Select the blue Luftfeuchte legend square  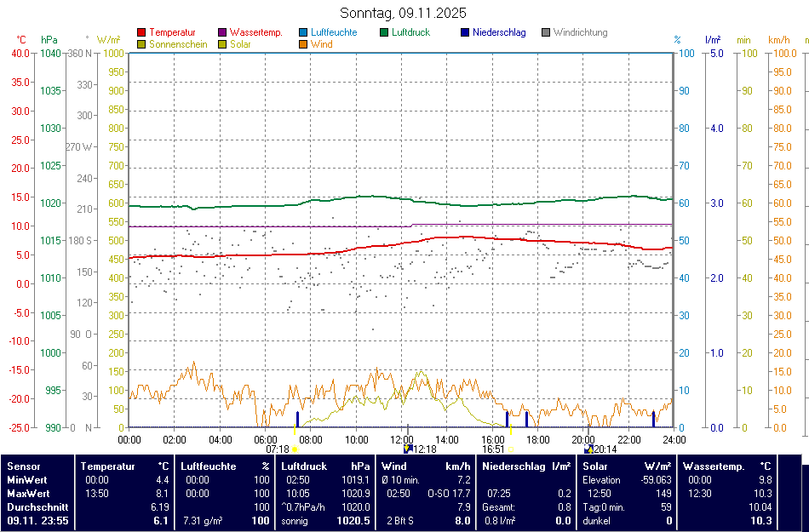[x=304, y=33]
